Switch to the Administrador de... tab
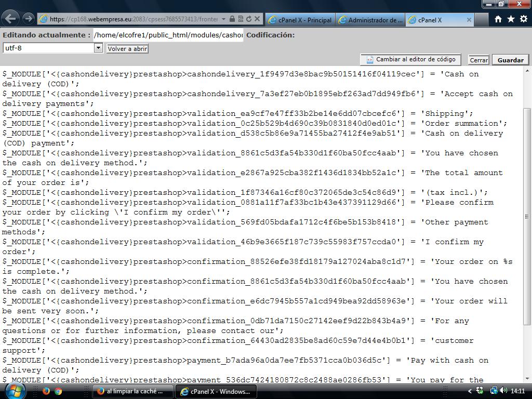This screenshot has height=399, width=532. [x=370, y=20]
